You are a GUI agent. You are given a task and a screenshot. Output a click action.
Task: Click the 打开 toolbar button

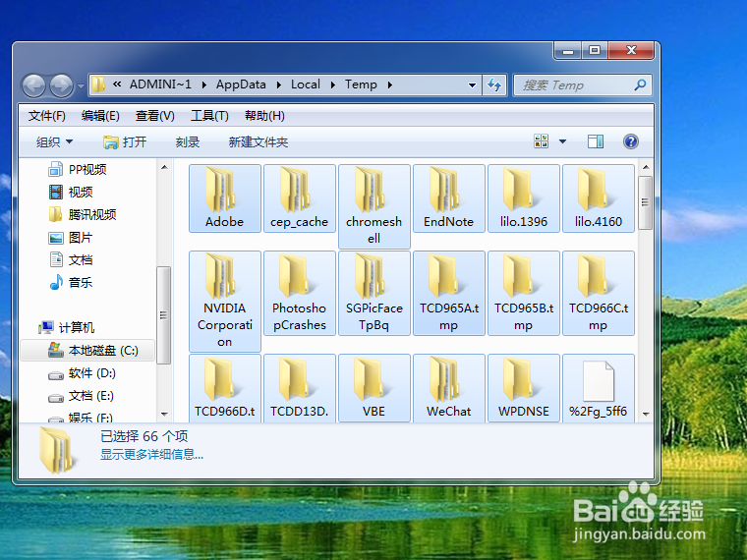click(x=125, y=141)
